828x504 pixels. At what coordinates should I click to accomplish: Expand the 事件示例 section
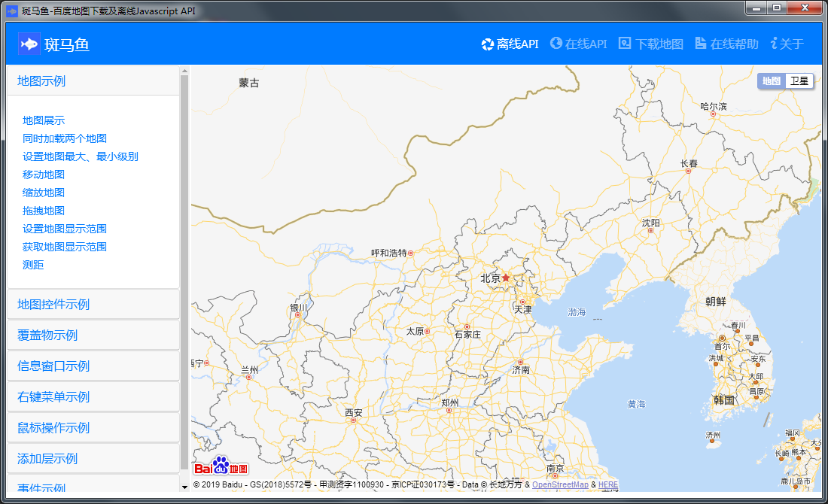[93, 484]
